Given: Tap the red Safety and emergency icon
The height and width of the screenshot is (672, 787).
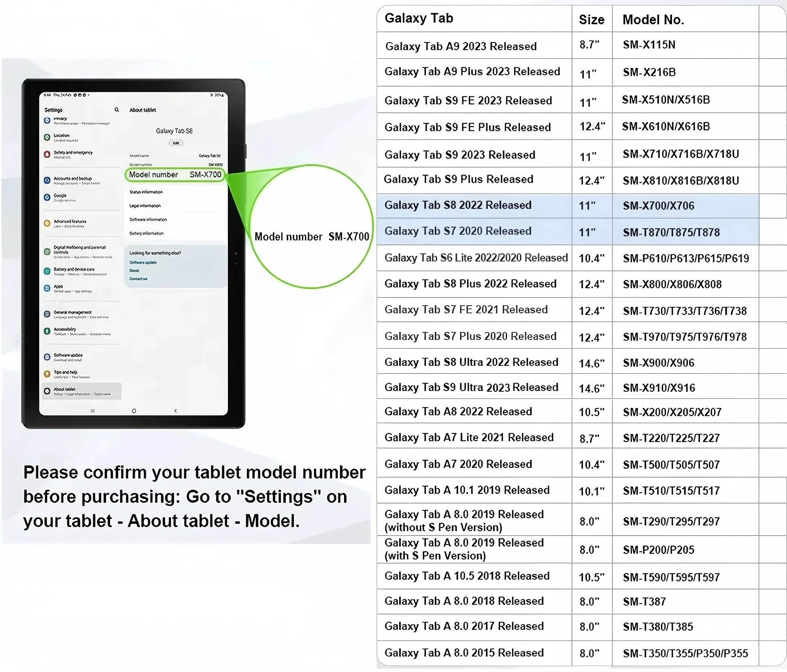Looking at the screenshot, I should (x=47, y=154).
